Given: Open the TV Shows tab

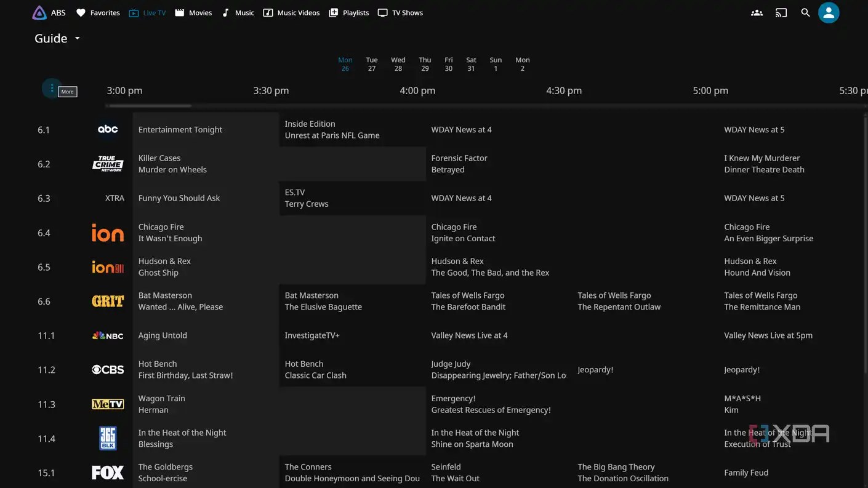Looking at the screenshot, I should click(x=400, y=12).
